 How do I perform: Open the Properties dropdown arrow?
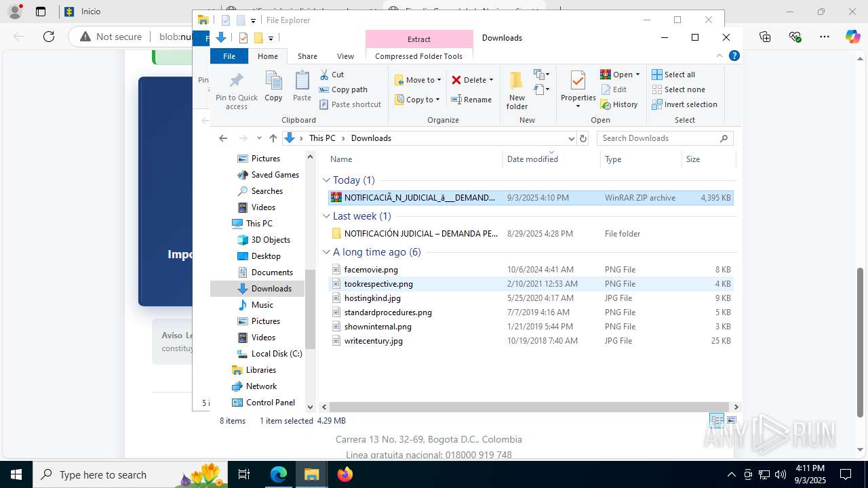tap(578, 106)
